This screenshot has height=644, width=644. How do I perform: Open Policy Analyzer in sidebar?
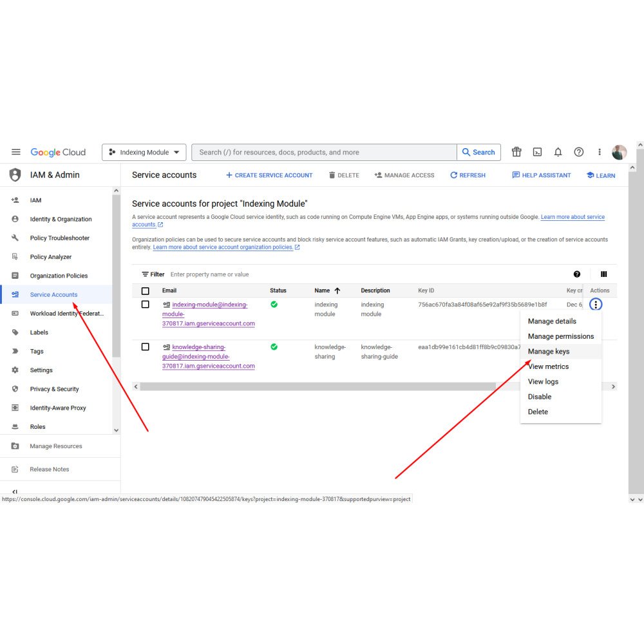coord(56,257)
